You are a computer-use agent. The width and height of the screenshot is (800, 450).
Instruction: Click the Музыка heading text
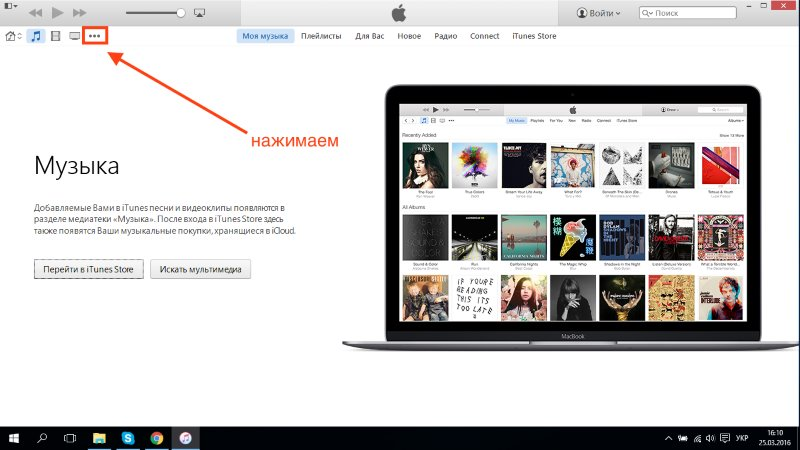(x=77, y=166)
